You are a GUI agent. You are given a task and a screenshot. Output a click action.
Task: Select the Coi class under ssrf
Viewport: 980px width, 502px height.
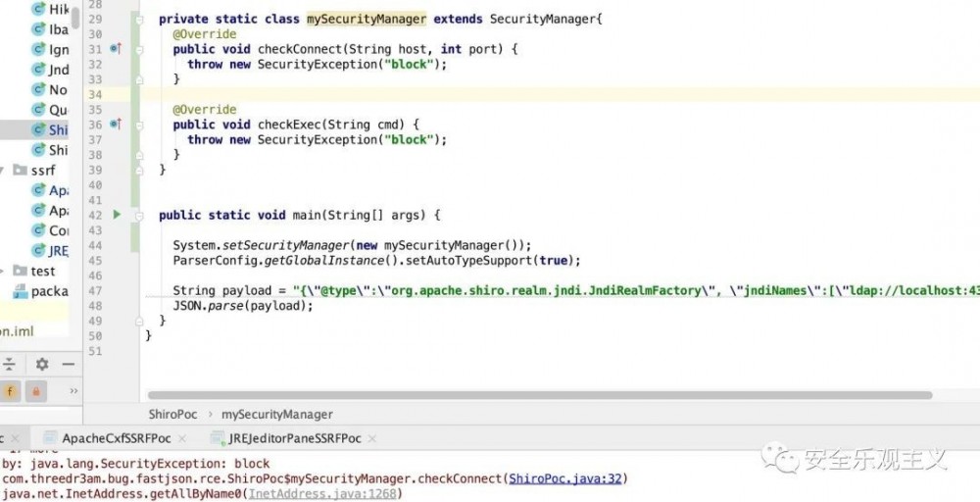[x=50, y=230]
